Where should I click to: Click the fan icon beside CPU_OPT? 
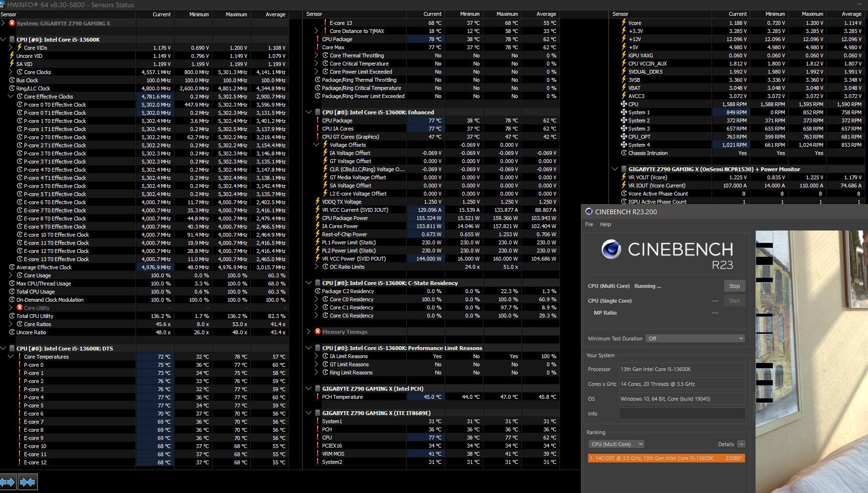tap(623, 137)
